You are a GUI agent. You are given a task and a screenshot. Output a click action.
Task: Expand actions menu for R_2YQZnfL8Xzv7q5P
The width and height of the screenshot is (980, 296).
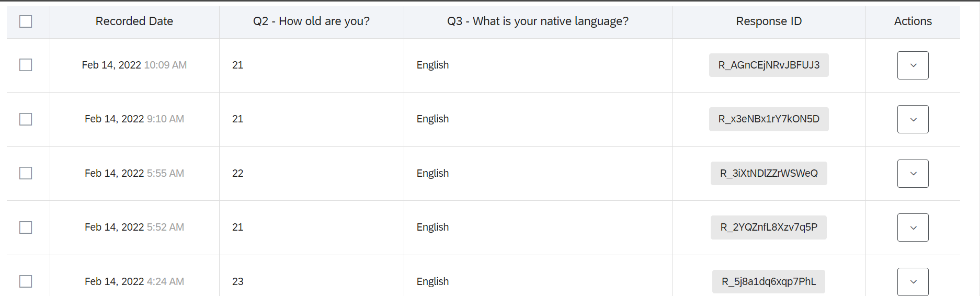pos(913,227)
